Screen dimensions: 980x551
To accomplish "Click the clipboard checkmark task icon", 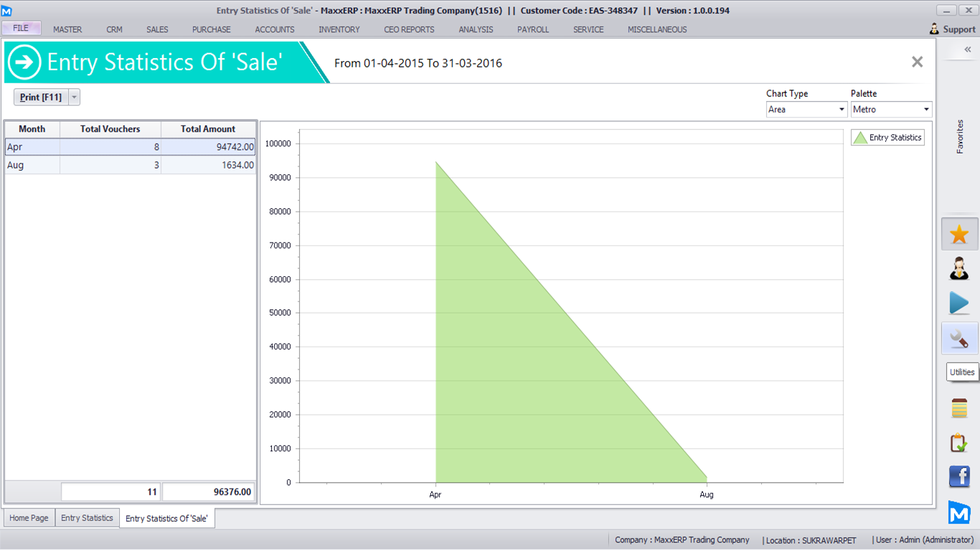I will tap(959, 443).
